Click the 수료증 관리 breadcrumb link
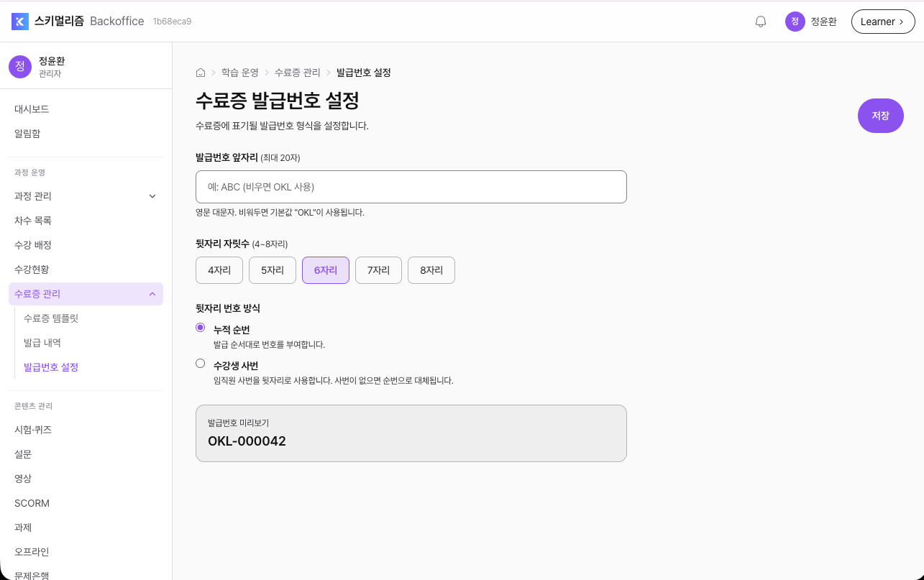 [298, 73]
